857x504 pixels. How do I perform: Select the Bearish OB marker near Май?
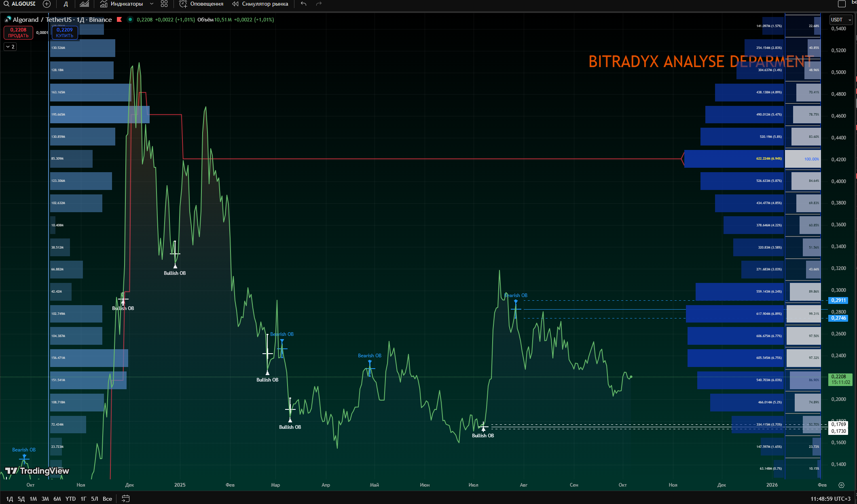(x=370, y=356)
